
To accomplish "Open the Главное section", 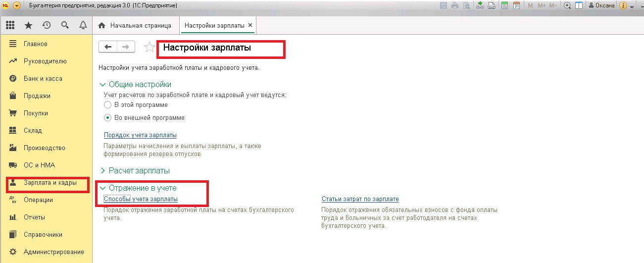I will pyautogui.click(x=46, y=44).
